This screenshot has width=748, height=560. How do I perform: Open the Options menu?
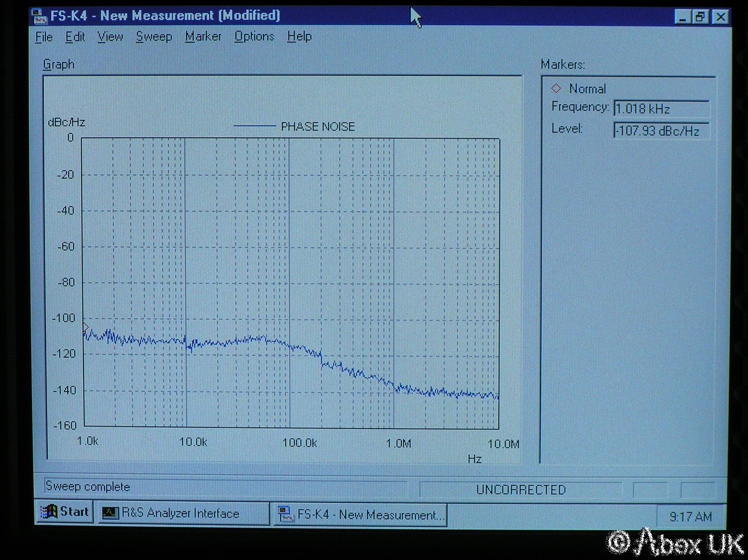coord(254,37)
